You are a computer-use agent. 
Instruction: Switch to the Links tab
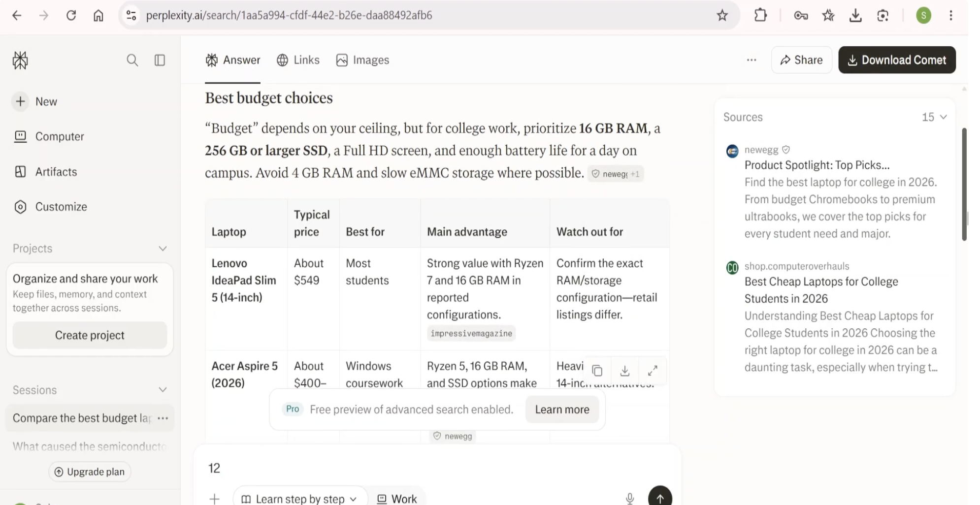click(298, 60)
